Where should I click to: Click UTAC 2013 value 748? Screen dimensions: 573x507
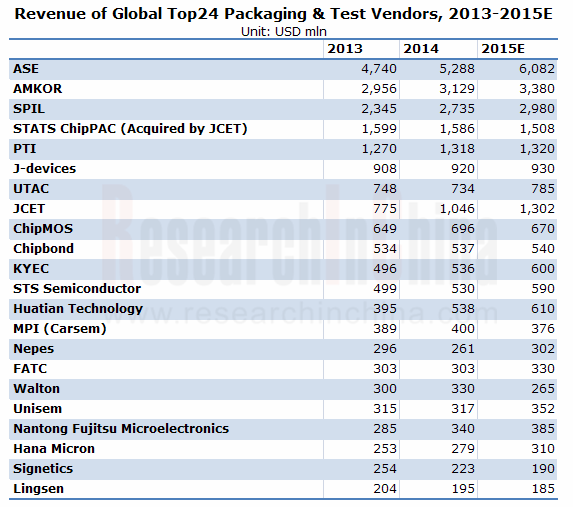tap(385, 189)
